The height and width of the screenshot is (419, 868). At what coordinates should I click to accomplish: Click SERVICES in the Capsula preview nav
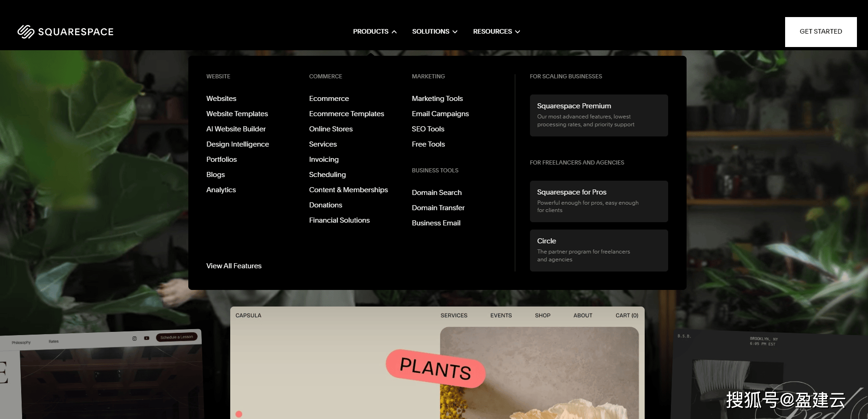(454, 316)
